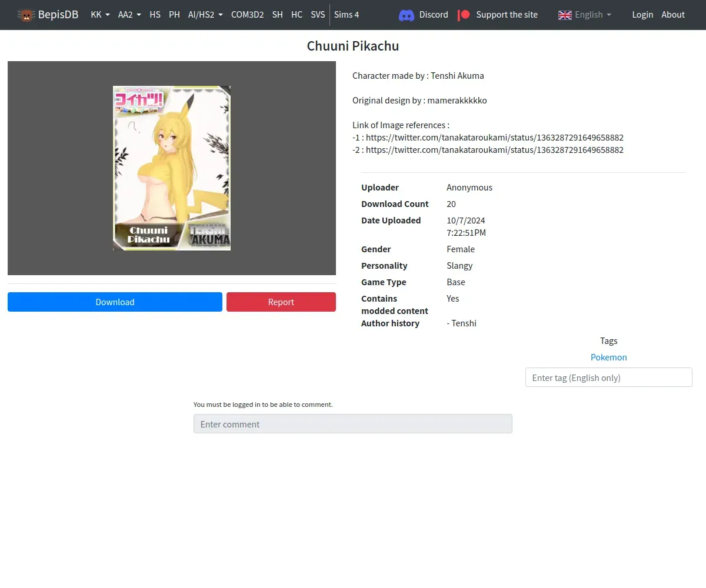Click the UK flag language icon
The height and width of the screenshot is (588, 706).
pyautogui.click(x=565, y=15)
